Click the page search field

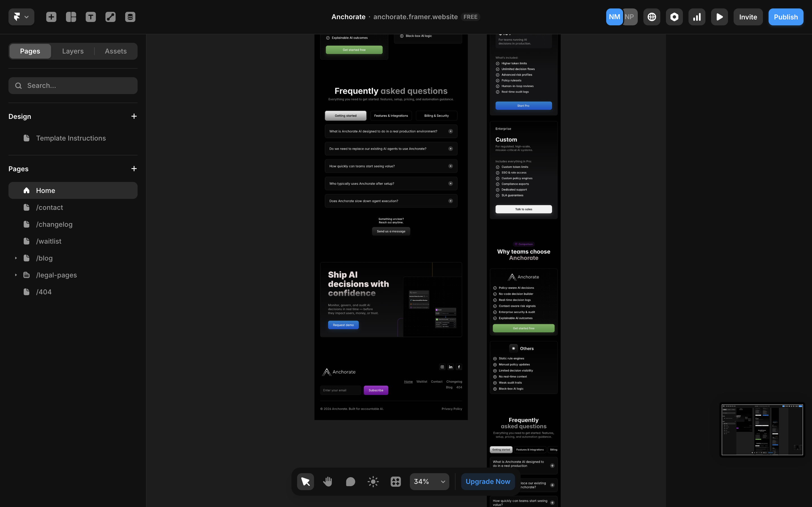tap(73, 86)
